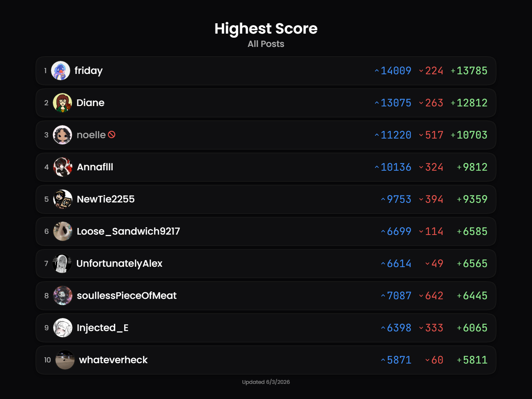Click the username Annaflll

tap(95, 167)
